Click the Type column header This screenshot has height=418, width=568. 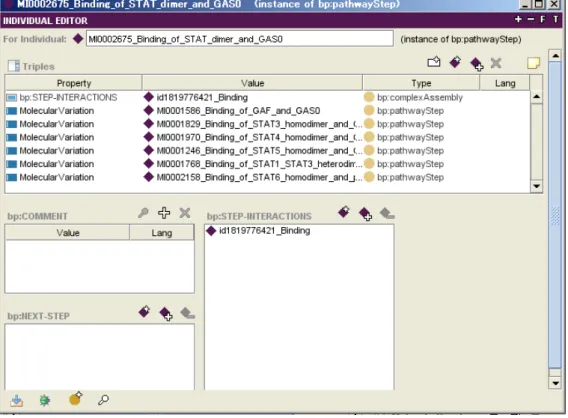pos(421,83)
